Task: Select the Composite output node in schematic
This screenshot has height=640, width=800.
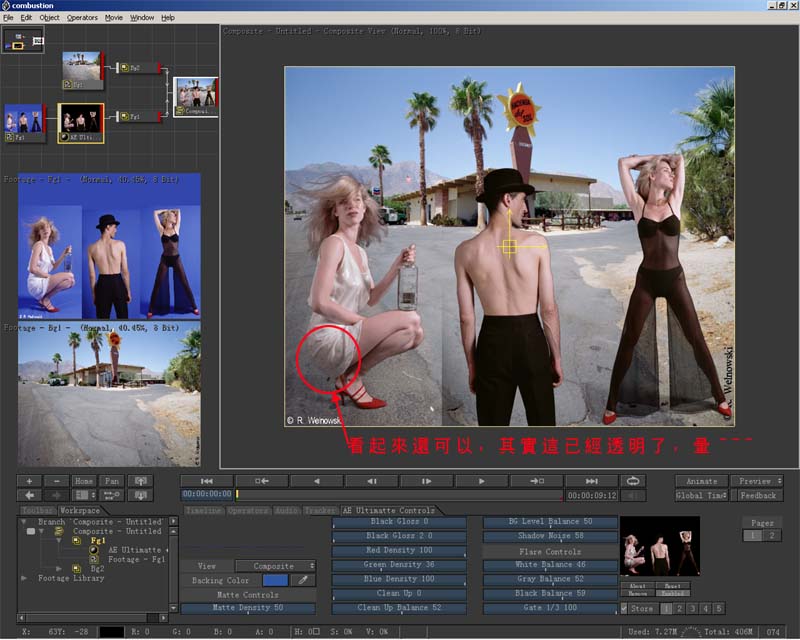Action: point(196,97)
